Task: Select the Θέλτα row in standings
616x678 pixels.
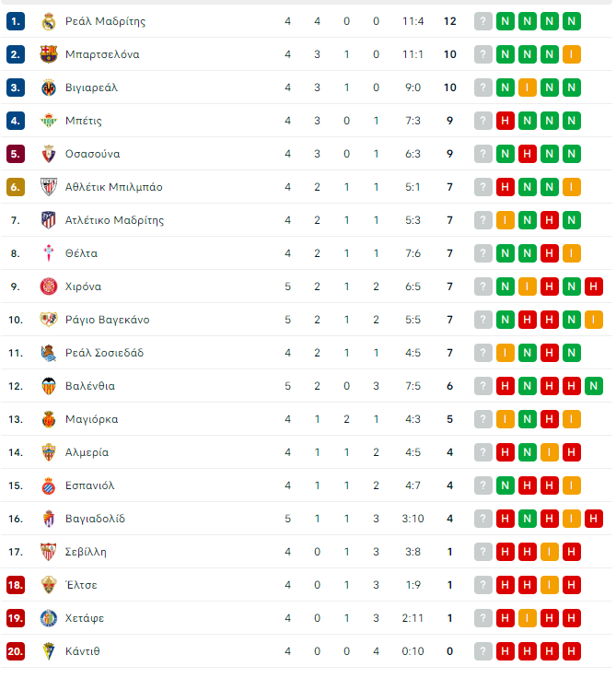Action: point(307,253)
